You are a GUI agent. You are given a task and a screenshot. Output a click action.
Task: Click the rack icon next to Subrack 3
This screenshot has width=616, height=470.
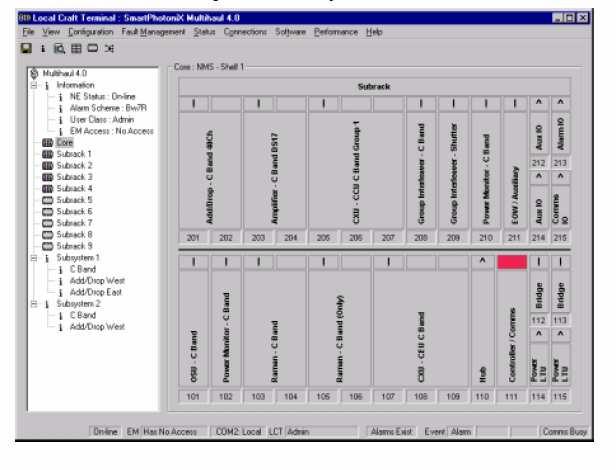point(48,177)
